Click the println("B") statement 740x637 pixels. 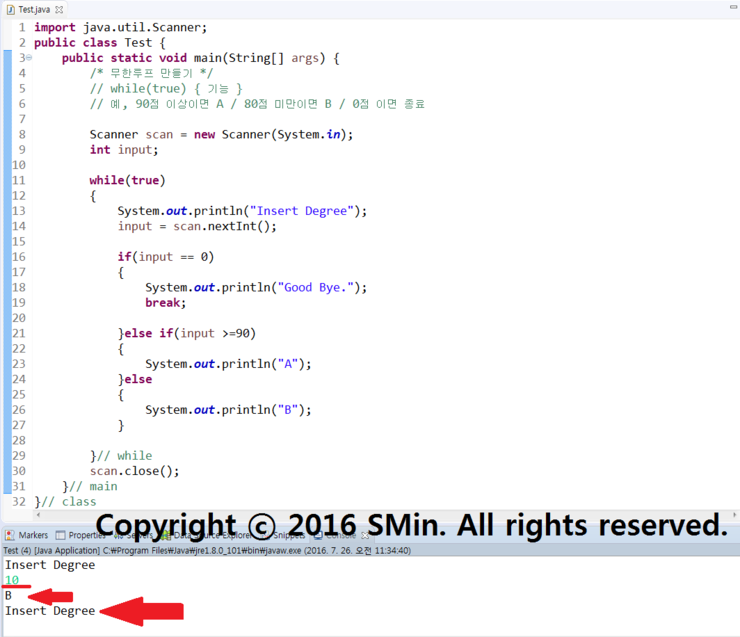tap(228, 410)
